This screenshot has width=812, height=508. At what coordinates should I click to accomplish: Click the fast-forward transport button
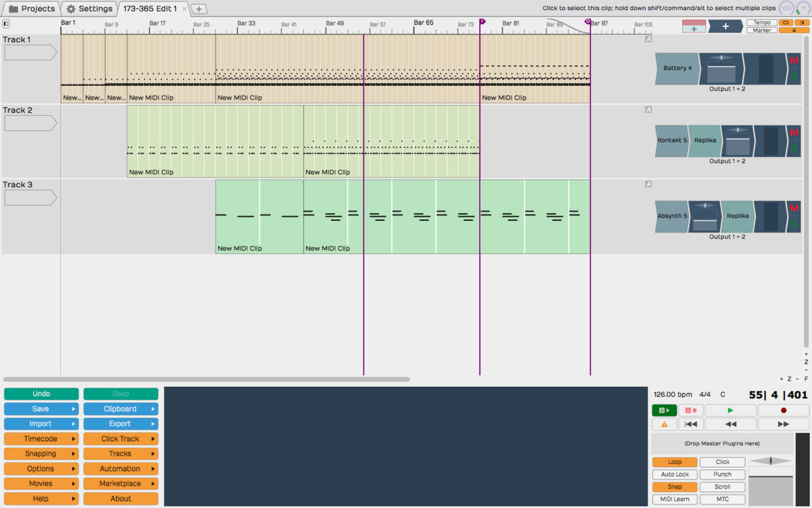(x=783, y=424)
